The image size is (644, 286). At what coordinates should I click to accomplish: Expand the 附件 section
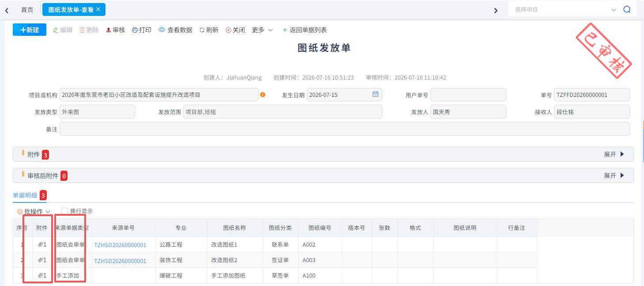click(x=614, y=154)
